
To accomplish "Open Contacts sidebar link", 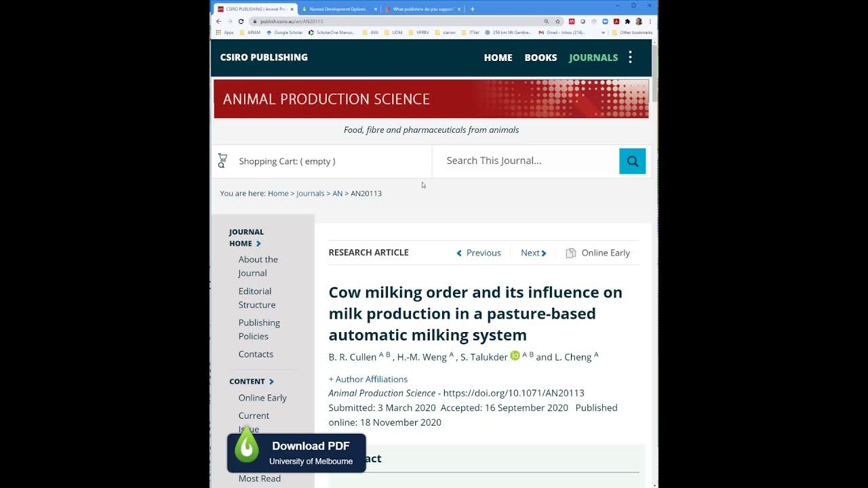I will 256,354.
